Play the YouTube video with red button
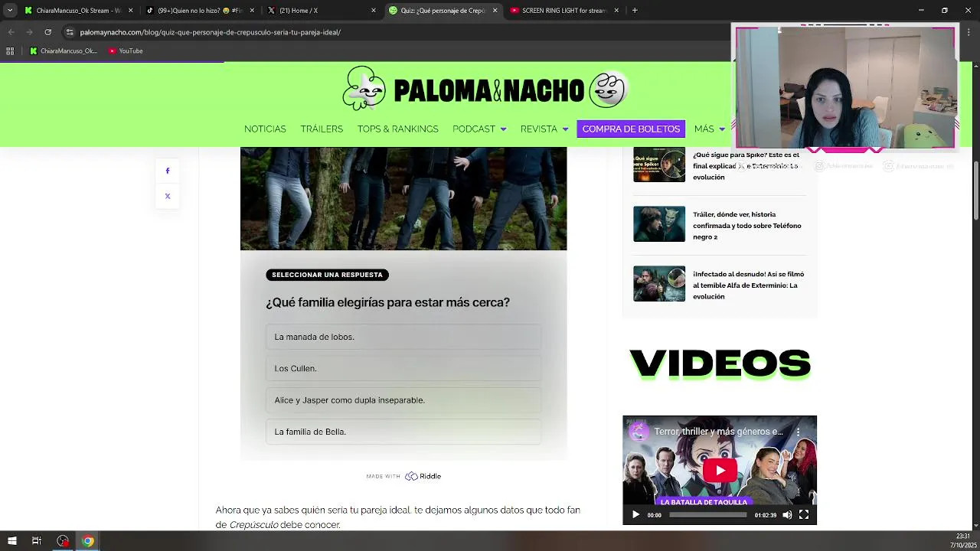980x551 pixels. tap(720, 470)
